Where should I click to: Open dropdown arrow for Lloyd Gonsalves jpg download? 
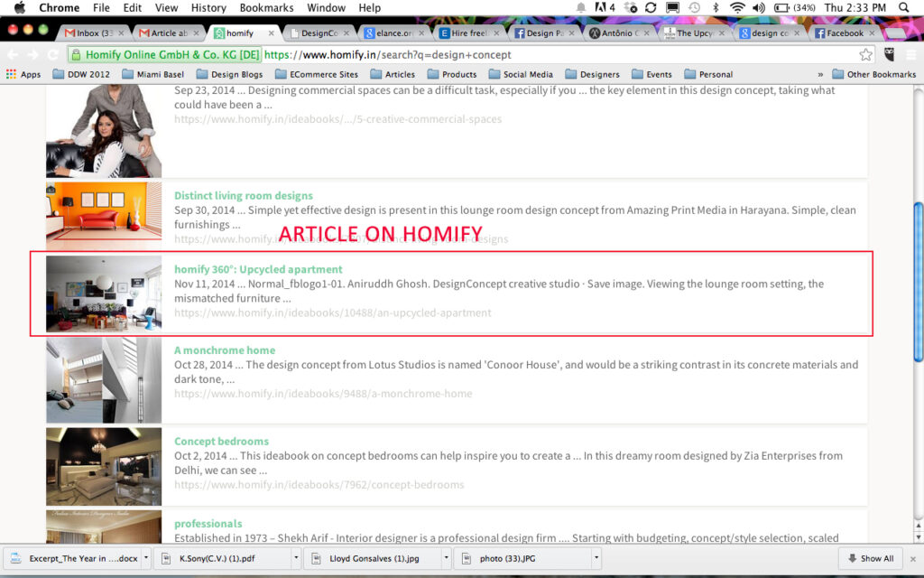click(x=446, y=558)
